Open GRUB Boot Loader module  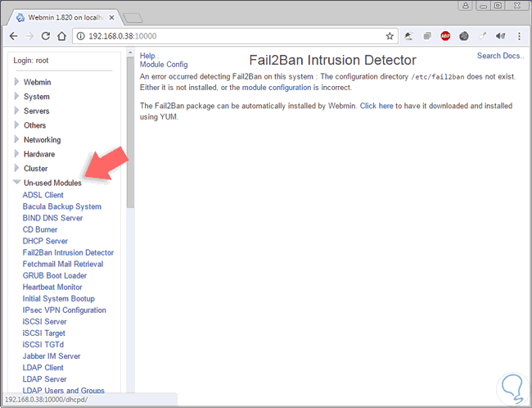(x=55, y=276)
